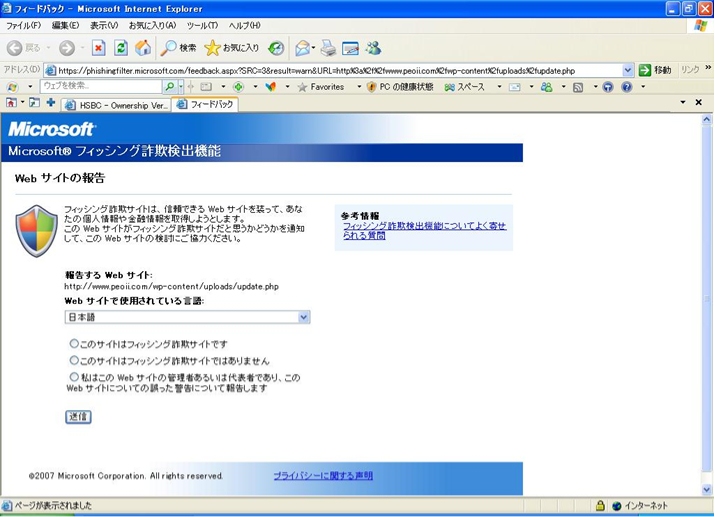The width and height of the screenshot is (715, 517).
Task: Open the 日本語 language dropdown
Action: coord(187,317)
